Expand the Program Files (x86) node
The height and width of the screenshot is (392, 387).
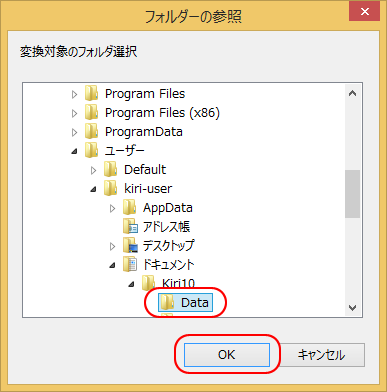coord(74,113)
